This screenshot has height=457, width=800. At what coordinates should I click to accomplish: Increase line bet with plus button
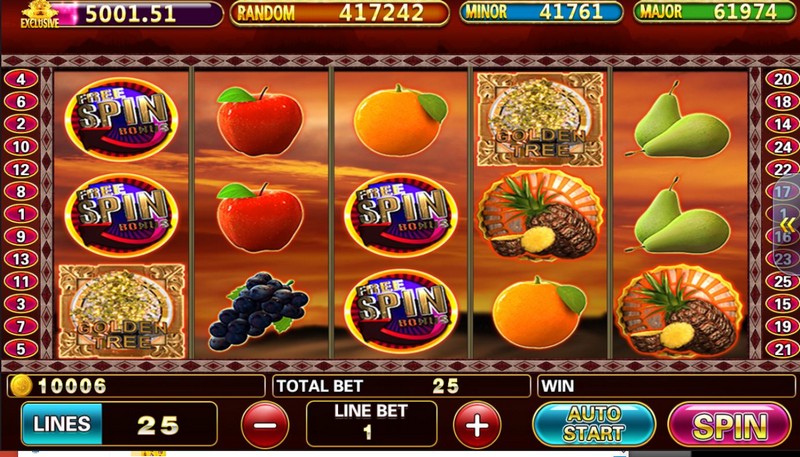click(477, 425)
